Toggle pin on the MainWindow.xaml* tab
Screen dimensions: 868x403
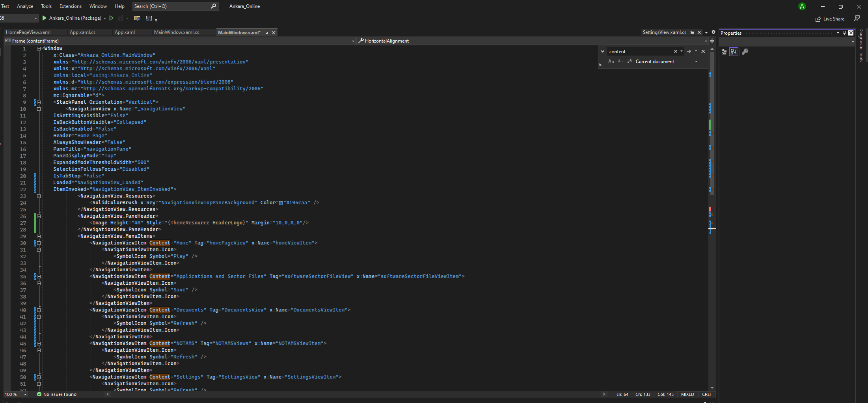click(266, 33)
